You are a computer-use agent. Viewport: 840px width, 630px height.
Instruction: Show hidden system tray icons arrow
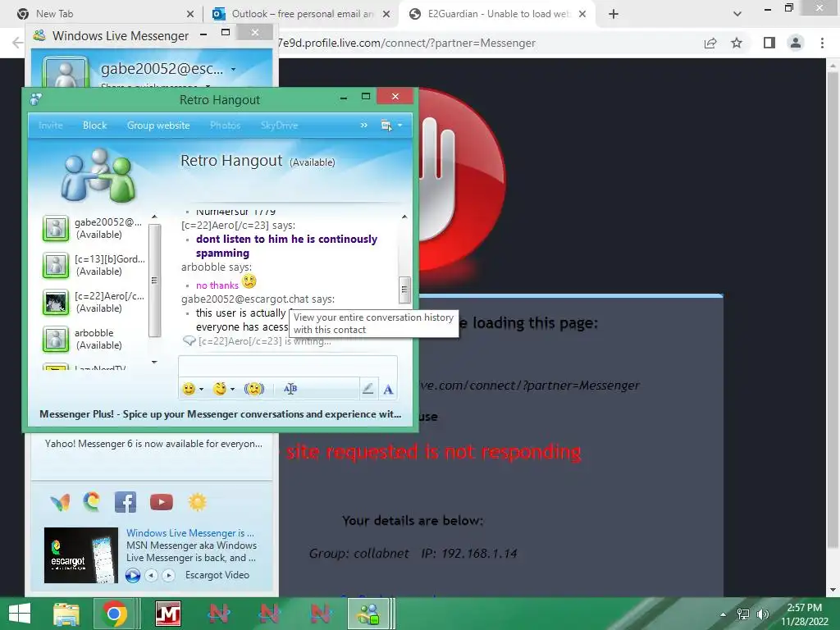[x=724, y=614]
